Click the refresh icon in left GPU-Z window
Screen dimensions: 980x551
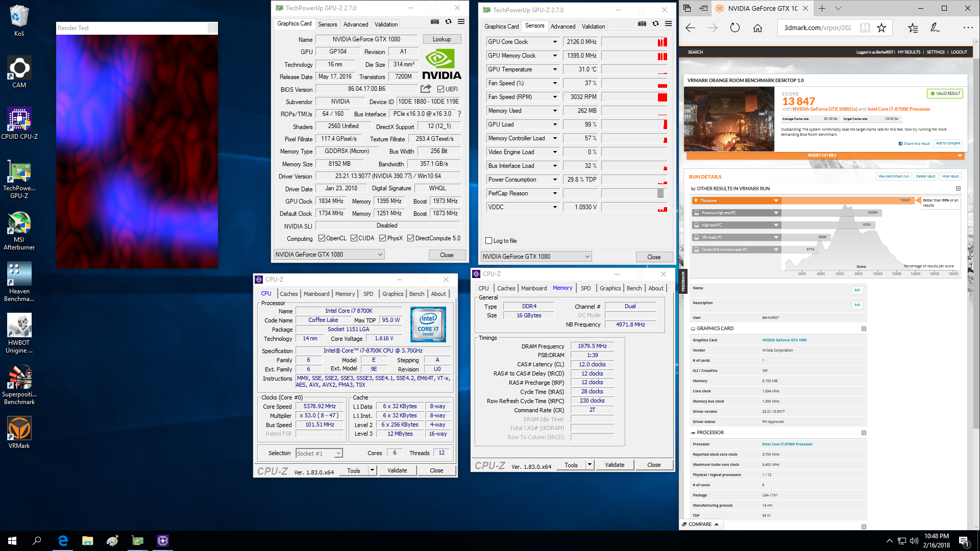(448, 22)
